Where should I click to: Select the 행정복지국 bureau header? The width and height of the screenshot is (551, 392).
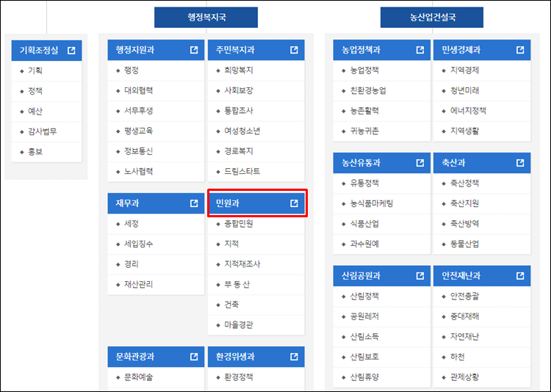[x=206, y=17]
